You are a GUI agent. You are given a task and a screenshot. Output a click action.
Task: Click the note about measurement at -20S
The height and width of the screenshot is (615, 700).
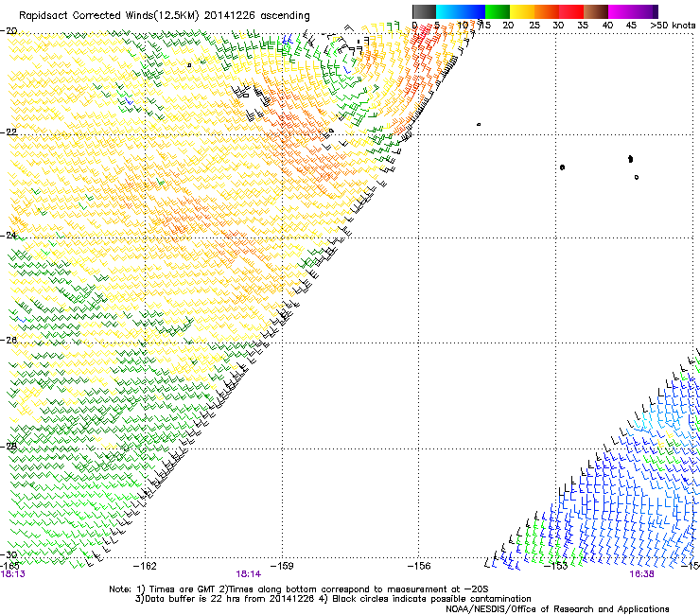click(352, 589)
